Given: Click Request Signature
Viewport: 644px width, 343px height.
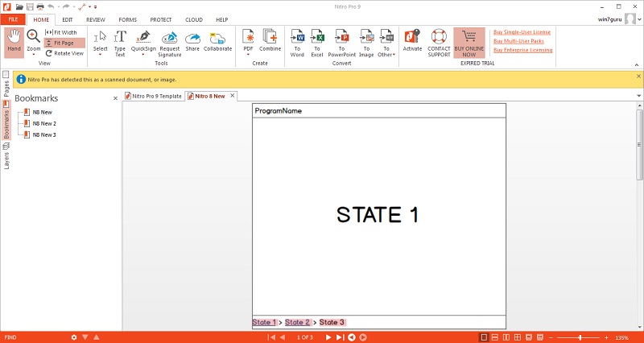Looking at the screenshot, I should coord(170,43).
